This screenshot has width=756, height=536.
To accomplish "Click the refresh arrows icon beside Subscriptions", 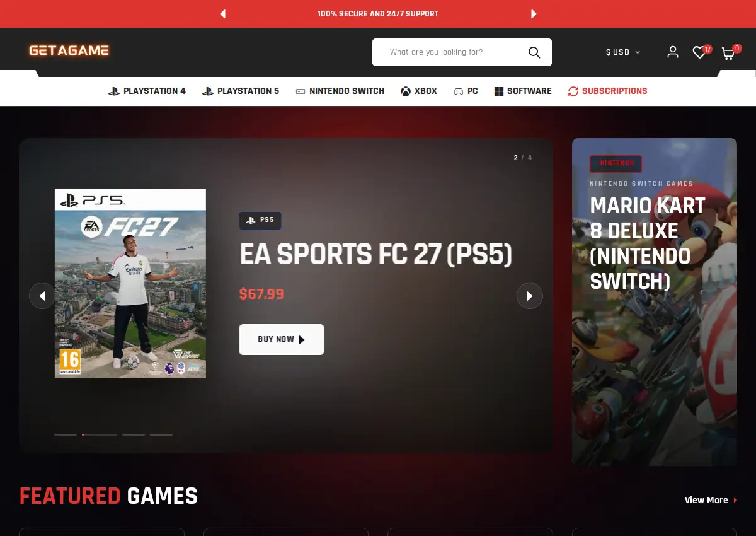I will (x=573, y=91).
